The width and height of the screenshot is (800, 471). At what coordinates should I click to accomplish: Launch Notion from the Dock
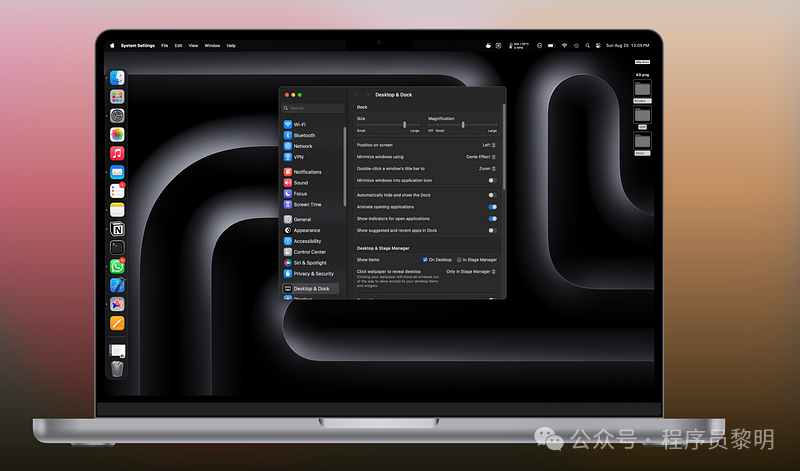tap(117, 229)
